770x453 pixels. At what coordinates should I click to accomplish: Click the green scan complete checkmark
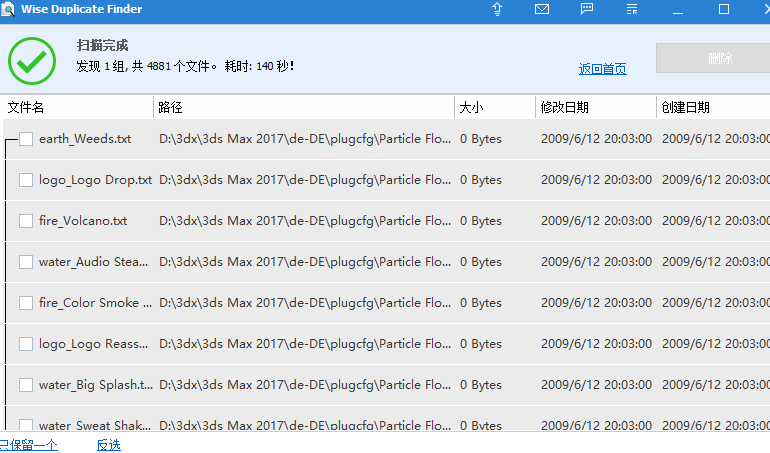pos(32,61)
